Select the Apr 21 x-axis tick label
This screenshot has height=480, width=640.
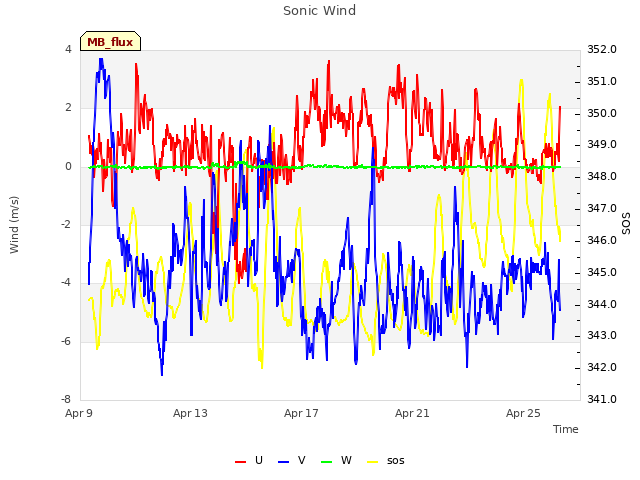(412, 413)
